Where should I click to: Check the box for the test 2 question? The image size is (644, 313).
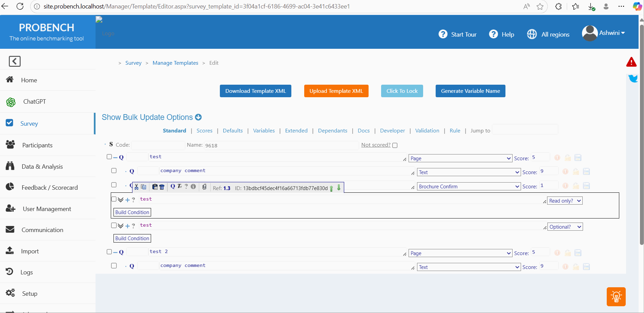click(109, 252)
